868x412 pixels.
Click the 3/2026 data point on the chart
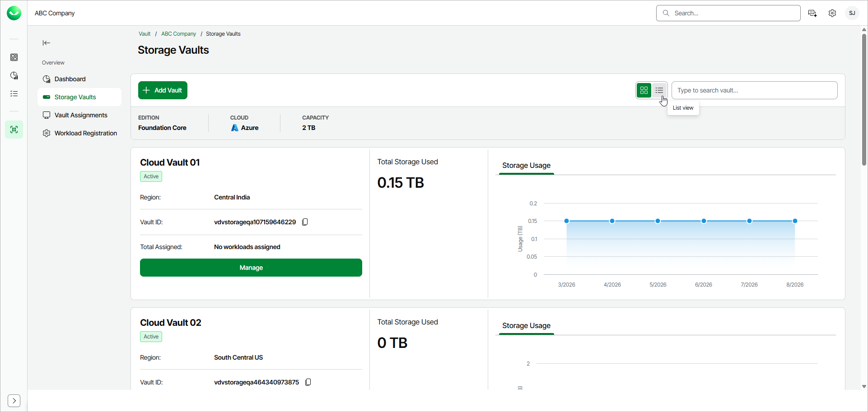click(566, 221)
